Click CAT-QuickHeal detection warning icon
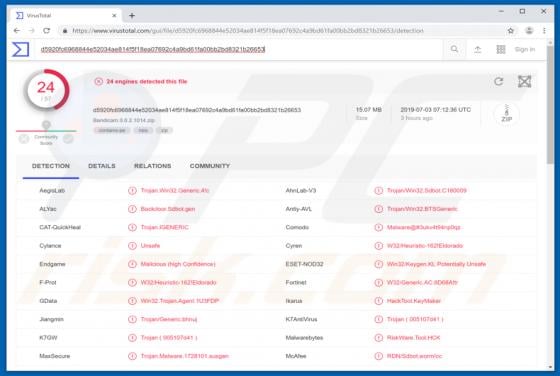This screenshot has height=376, width=560. pyautogui.click(x=132, y=227)
